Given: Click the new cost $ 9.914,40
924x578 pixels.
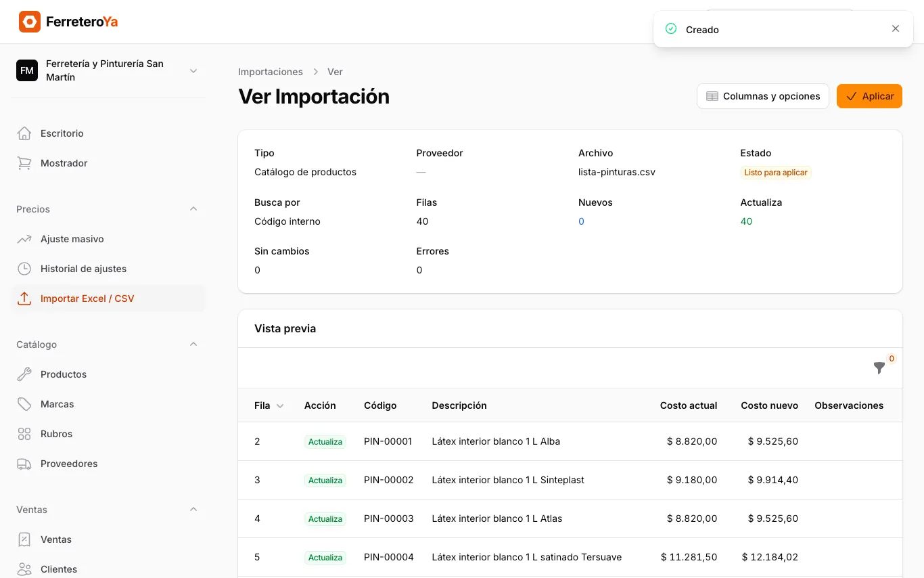Looking at the screenshot, I should click(773, 480).
